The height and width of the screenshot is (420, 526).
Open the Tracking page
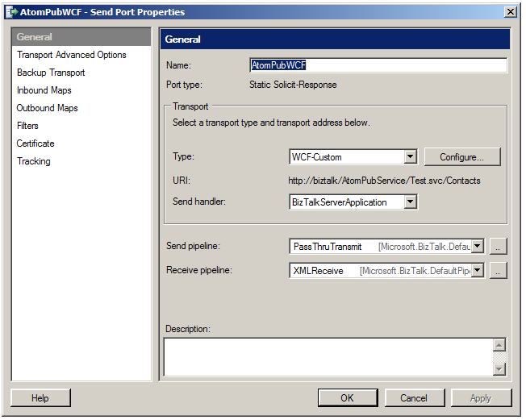pos(34,161)
